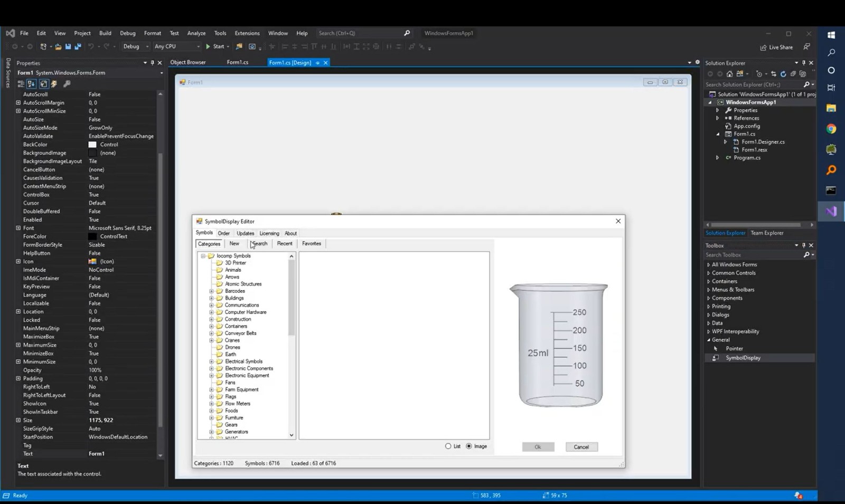The width and height of the screenshot is (845, 504).
Task: Open the Extensions menu
Action: (x=247, y=33)
